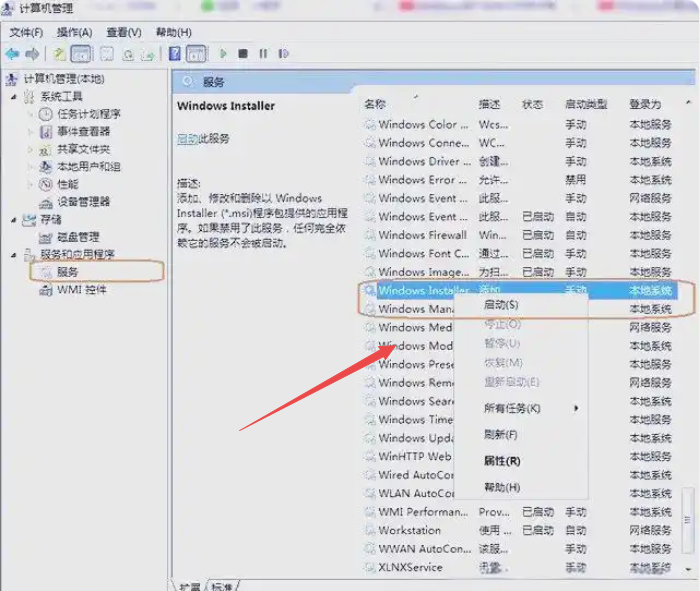Viewport: 700px width, 591px height.
Task: Click the gear icon beside Windows Conne...
Action: [x=370, y=143]
